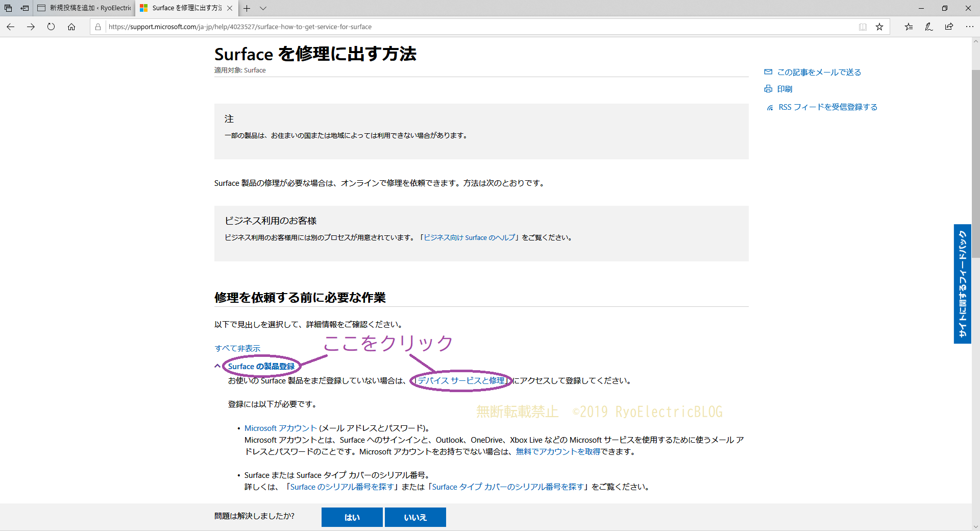This screenshot has height=531, width=980.
Task: Open the browser home page
Action: click(x=71, y=27)
